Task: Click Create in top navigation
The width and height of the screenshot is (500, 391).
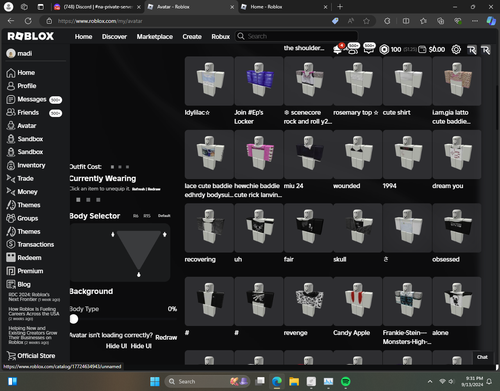Action: click(192, 36)
